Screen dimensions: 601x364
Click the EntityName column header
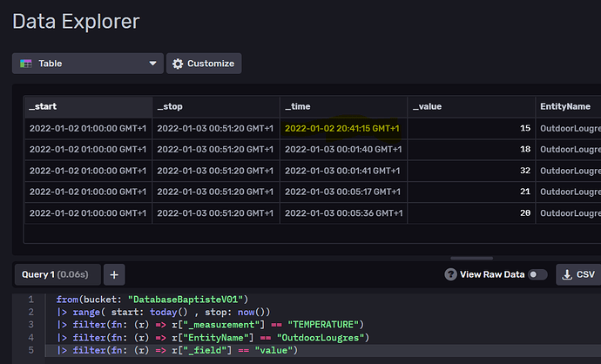pyautogui.click(x=568, y=106)
